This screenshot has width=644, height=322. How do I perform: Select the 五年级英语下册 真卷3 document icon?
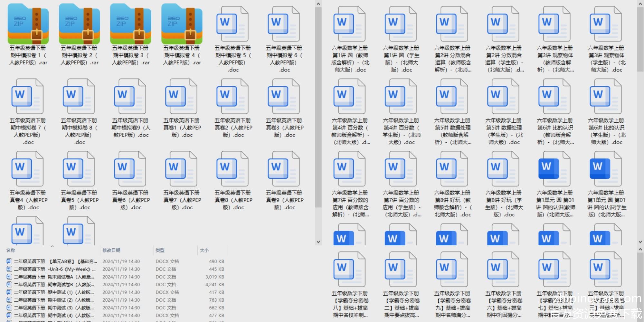(284, 97)
